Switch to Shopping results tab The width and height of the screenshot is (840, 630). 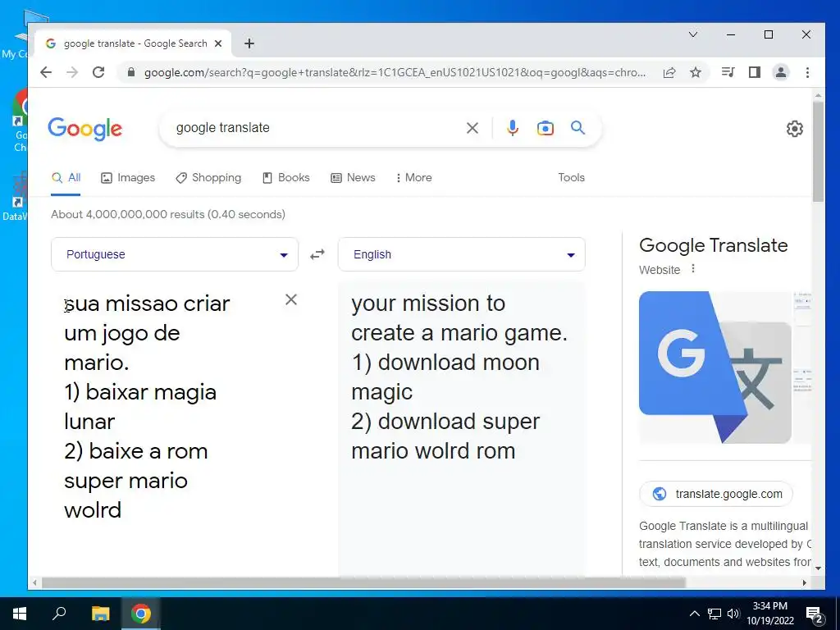coord(208,178)
